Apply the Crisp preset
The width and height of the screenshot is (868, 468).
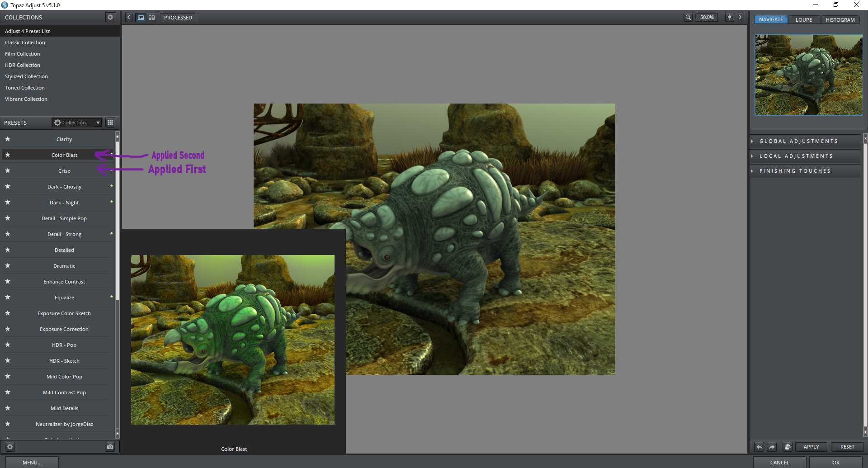64,171
